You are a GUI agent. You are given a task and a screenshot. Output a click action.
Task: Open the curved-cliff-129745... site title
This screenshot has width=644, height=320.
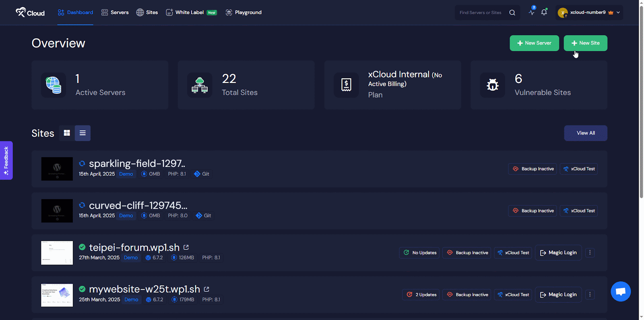click(x=138, y=206)
